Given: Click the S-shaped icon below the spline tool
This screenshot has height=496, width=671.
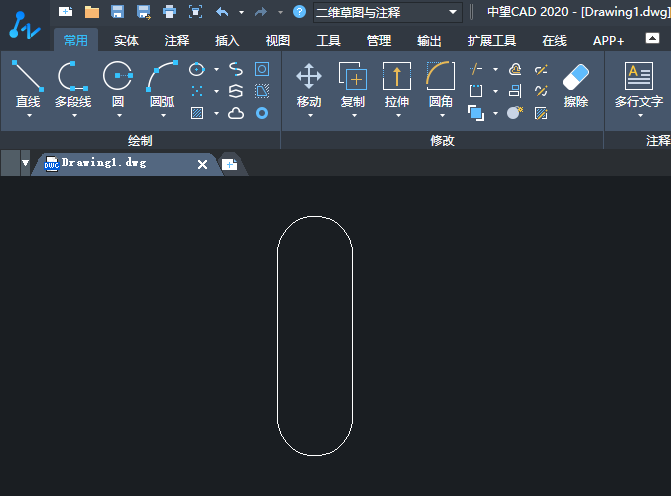Looking at the screenshot, I should [x=236, y=91].
